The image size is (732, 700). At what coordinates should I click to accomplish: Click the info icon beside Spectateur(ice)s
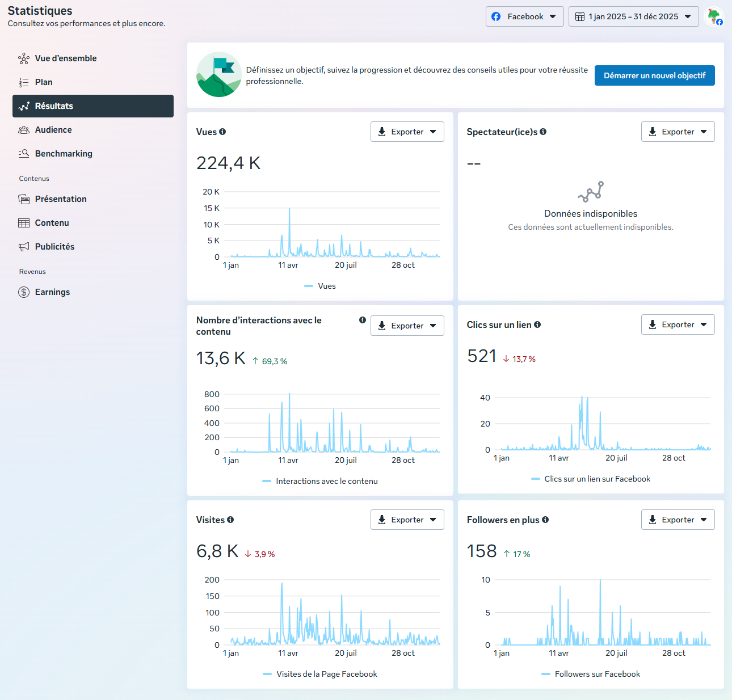click(x=543, y=132)
